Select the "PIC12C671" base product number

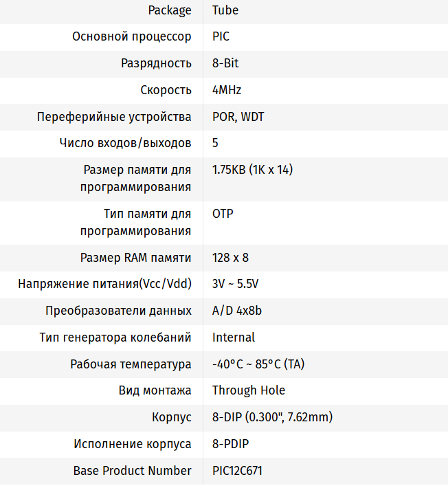[x=237, y=471]
